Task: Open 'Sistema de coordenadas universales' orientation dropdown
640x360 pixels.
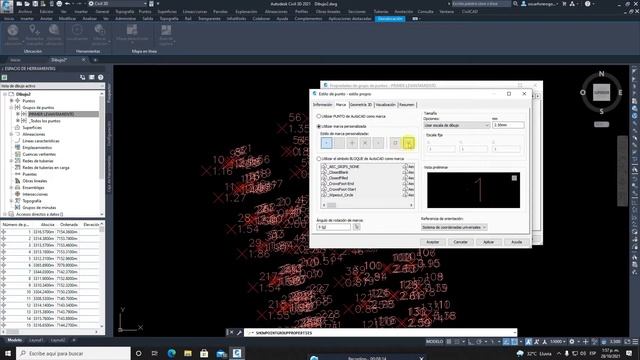Action: pyautogui.click(x=454, y=227)
